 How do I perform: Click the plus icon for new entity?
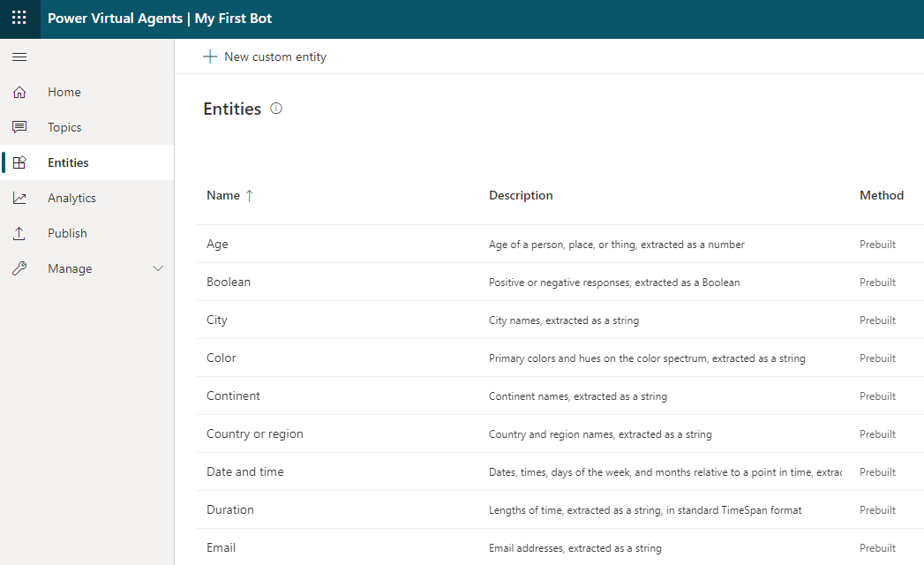point(210,56)
